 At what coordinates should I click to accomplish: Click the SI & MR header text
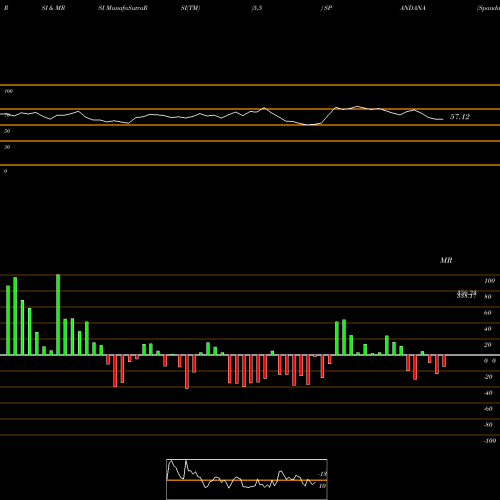53,8
